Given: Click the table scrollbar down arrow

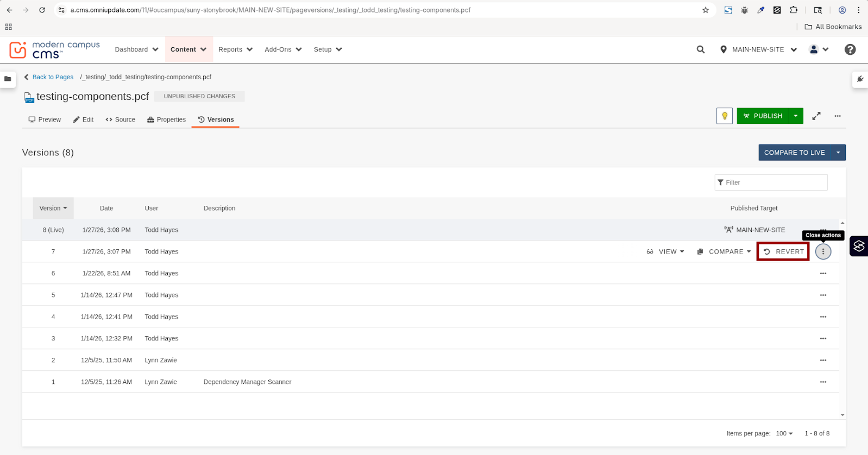Looking at the screenshot, I should (842, 415).
